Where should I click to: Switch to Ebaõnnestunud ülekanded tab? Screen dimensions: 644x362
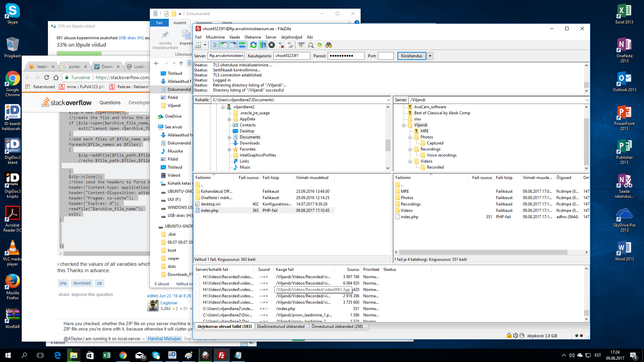tap(281, 326)
